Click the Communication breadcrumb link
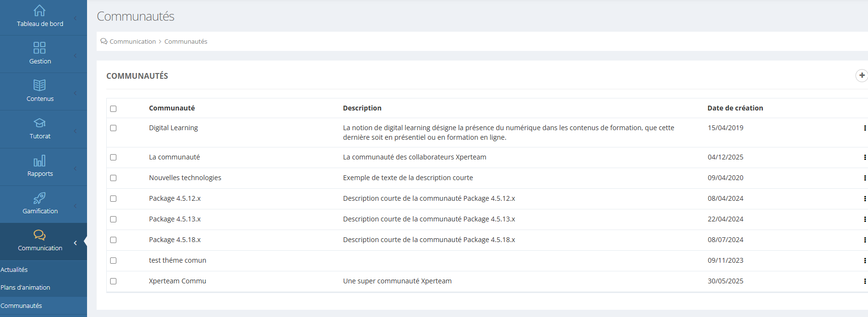The height and width of the screenshot is (317, 868). (x=132, y=42)
